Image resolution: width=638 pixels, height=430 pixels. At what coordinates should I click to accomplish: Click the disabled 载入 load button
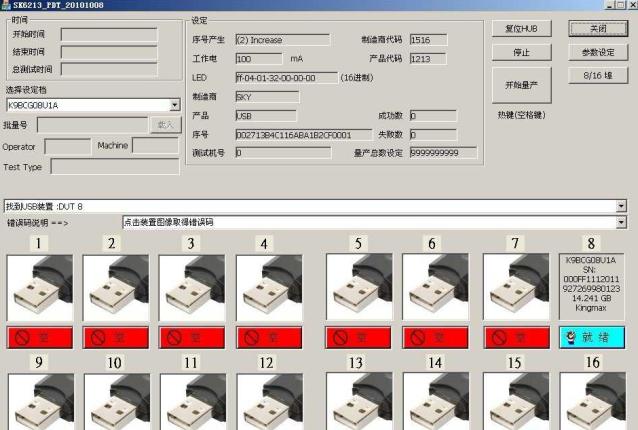click(x=166, y=125)
